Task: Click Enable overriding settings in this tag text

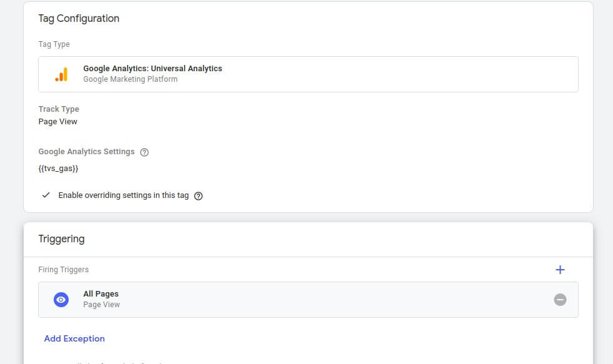Action: (x=124, y=195)
